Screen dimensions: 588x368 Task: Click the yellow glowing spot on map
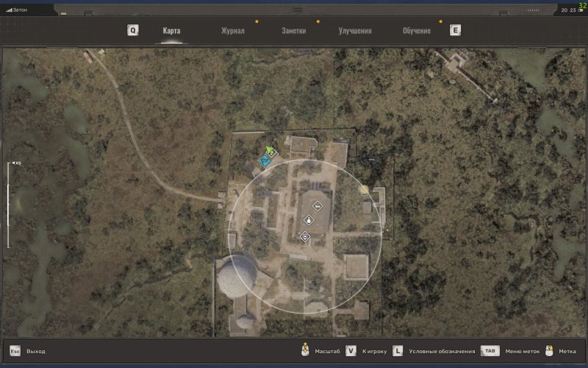point(363,189)
